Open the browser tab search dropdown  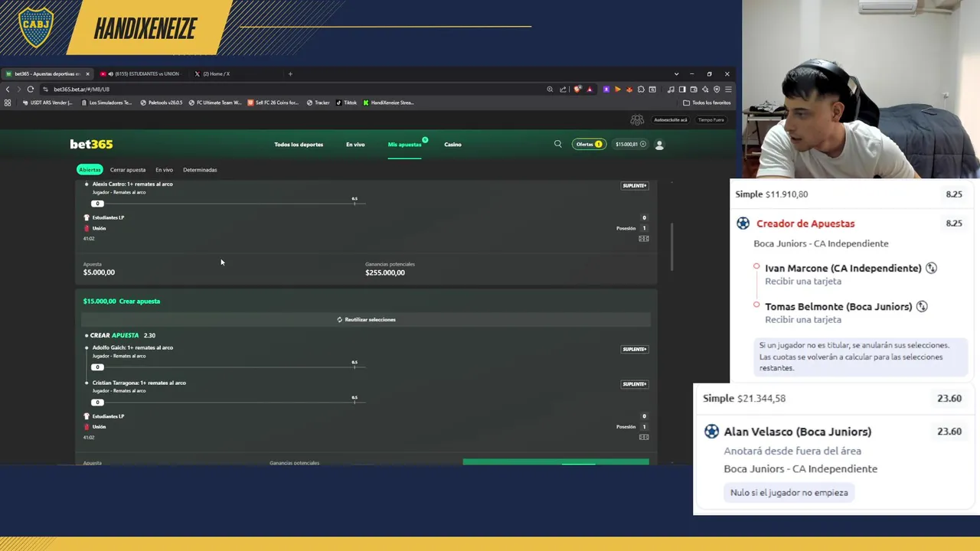676,74
